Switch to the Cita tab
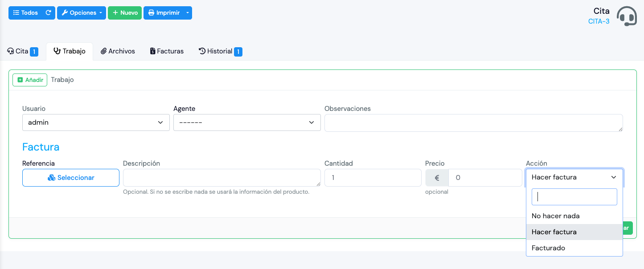The width and height of the screenshot is (644, 269). (22, 51)
